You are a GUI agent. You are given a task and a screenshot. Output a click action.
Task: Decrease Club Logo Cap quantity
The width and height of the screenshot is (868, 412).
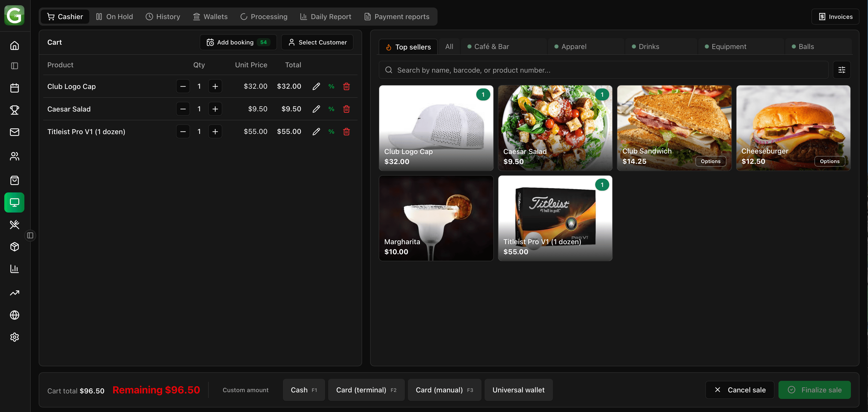(x=183, y=86)
